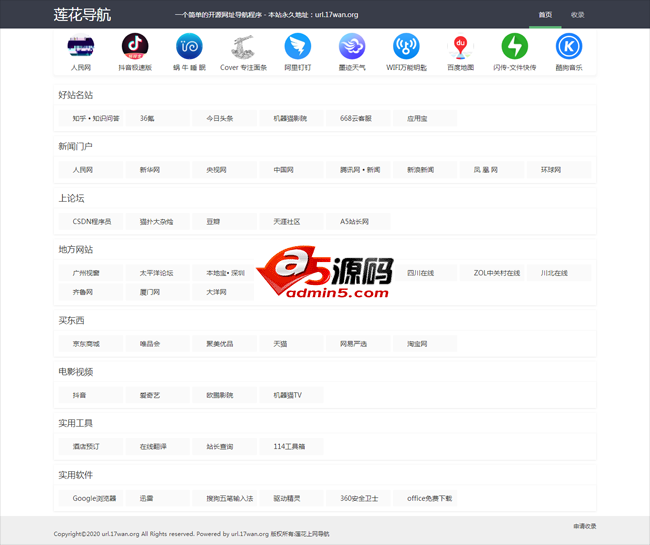Click the 阿里钉钉 DingTalk wing icon
Viewport: 650px width, 545px height.
click(298, 46)
